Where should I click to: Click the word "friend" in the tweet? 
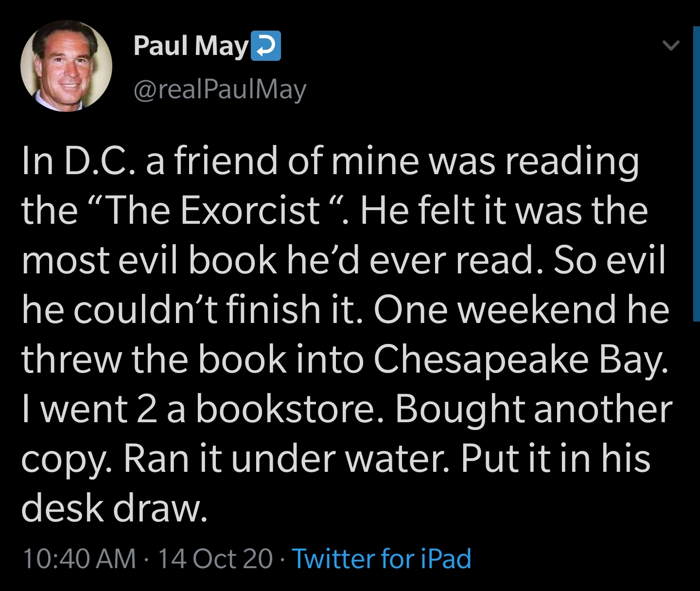pyautogui.click(x=226, y=161)
